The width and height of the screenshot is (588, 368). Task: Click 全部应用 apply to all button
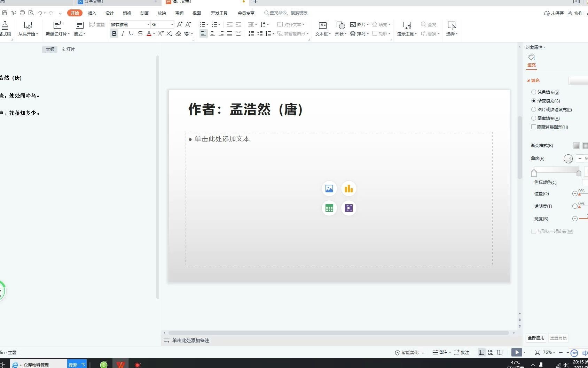pos(536,338)
